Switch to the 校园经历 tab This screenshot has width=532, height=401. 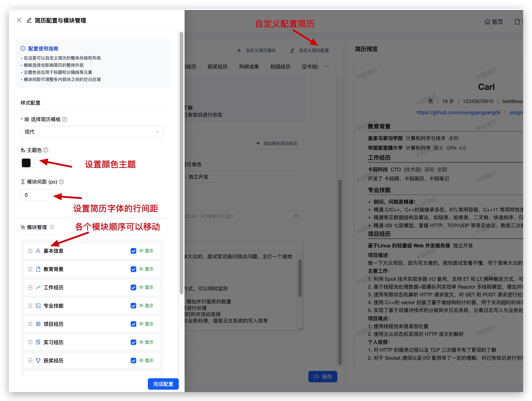tap(280, 67)
